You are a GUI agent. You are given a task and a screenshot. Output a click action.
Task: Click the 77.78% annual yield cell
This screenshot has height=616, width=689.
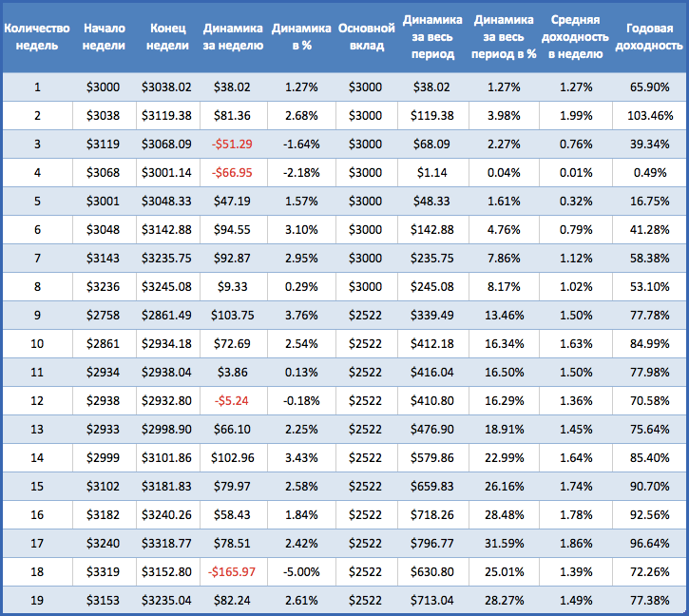point(649,316)
